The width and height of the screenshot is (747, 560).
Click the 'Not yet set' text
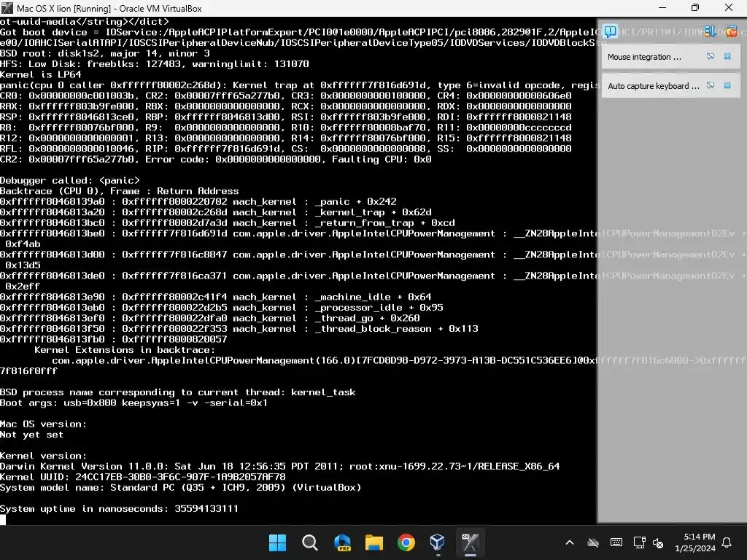(31, 435)
